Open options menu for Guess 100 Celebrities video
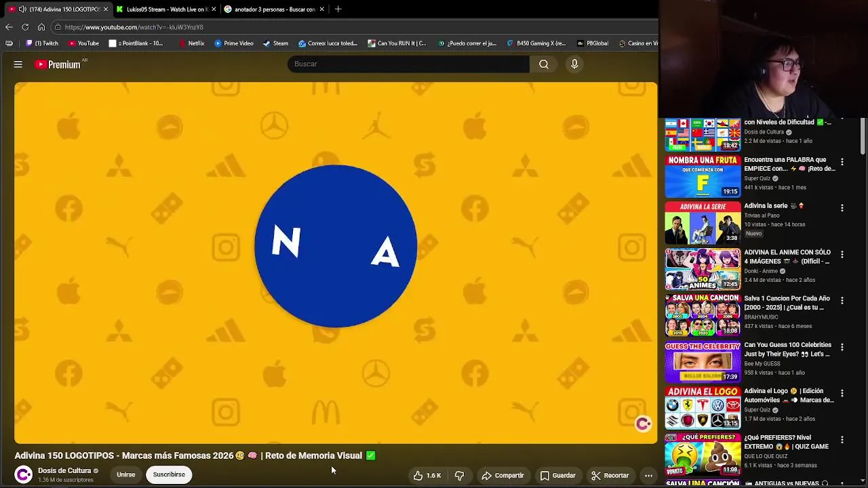The height and width of the screenshot is (488, 868). (842, 347)
